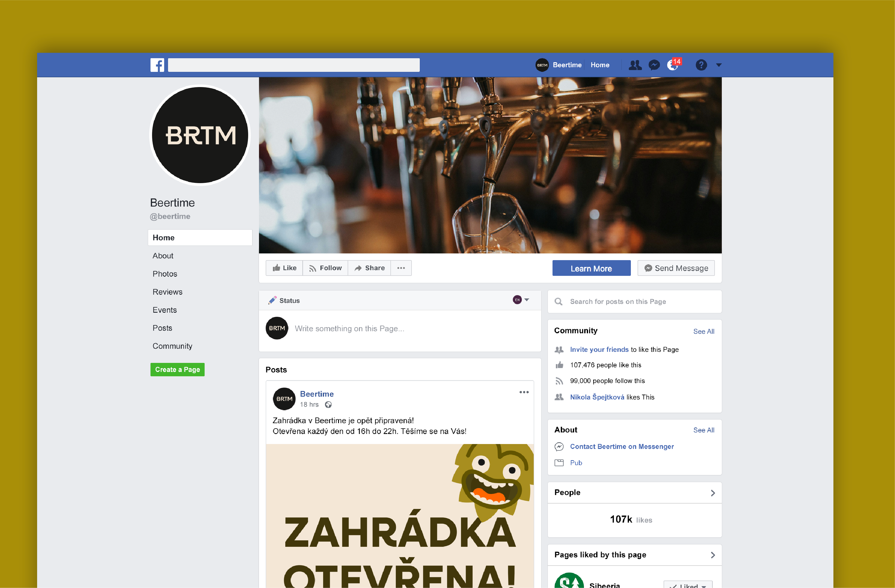Search for posts on this Page
The image size is (895, 588).
pos(635,301)
